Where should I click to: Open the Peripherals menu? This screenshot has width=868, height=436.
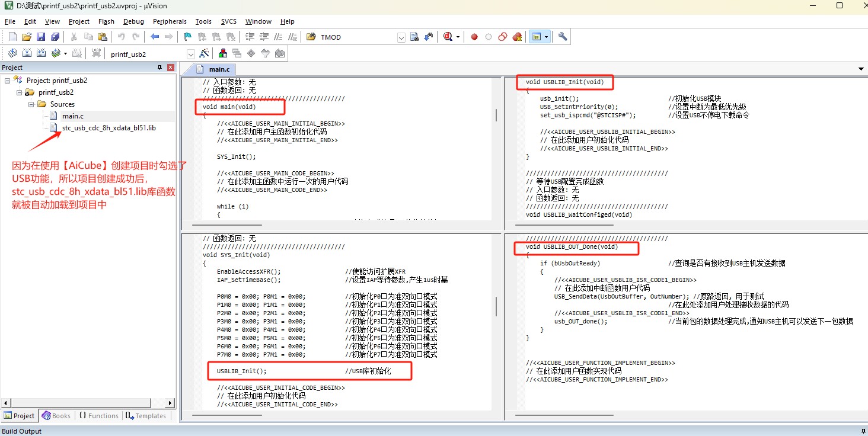(x=170, y=21)
